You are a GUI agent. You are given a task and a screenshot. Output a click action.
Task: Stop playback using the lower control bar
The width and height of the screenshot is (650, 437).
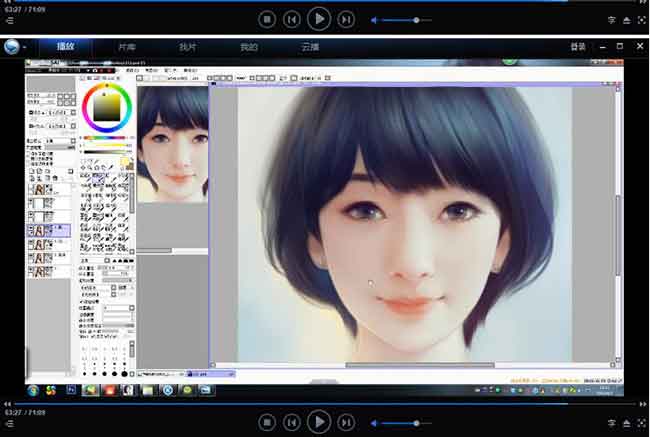point(267,422)
